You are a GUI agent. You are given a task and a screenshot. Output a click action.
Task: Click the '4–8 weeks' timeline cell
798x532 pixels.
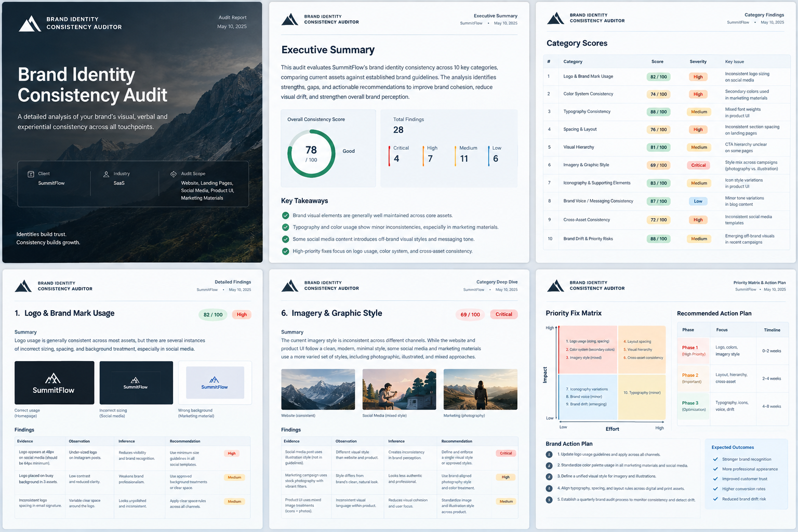[772, 406]
